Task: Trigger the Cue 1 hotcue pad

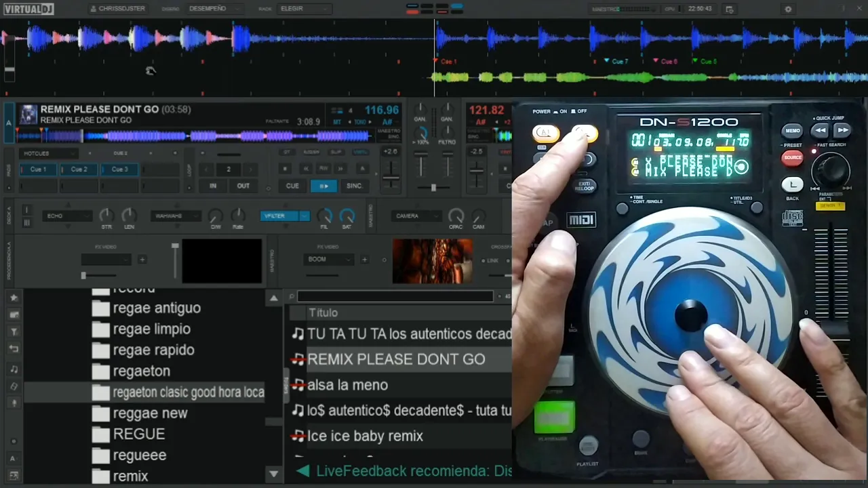Action: (39, 169)
